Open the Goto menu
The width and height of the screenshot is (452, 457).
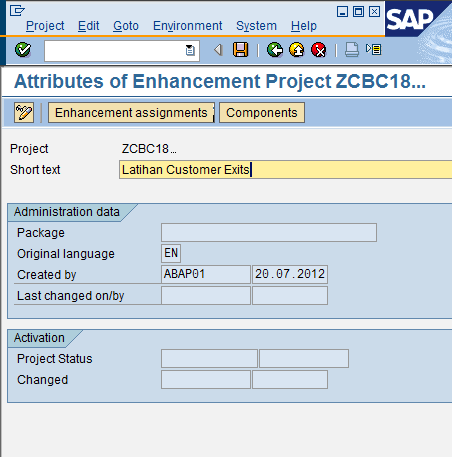pos(126,26)
